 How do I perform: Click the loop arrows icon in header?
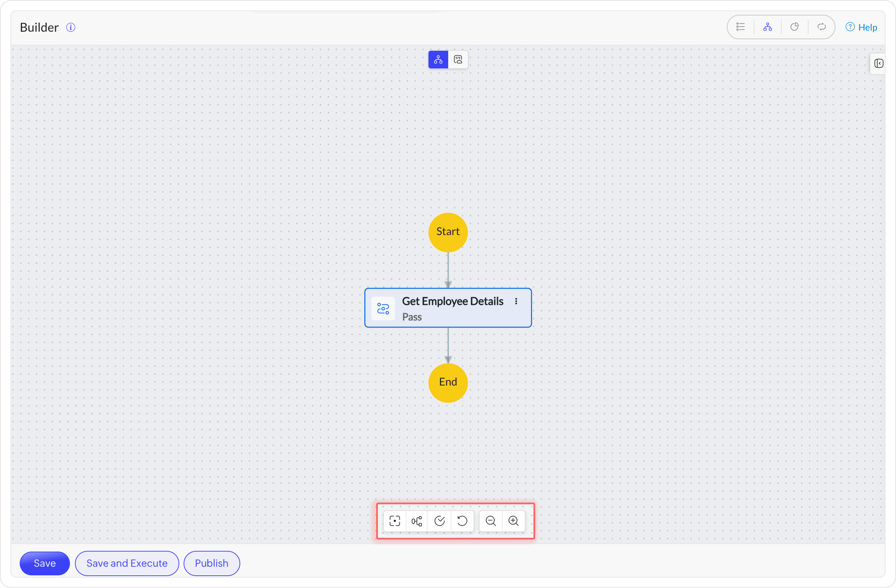[x=821, y=27]
